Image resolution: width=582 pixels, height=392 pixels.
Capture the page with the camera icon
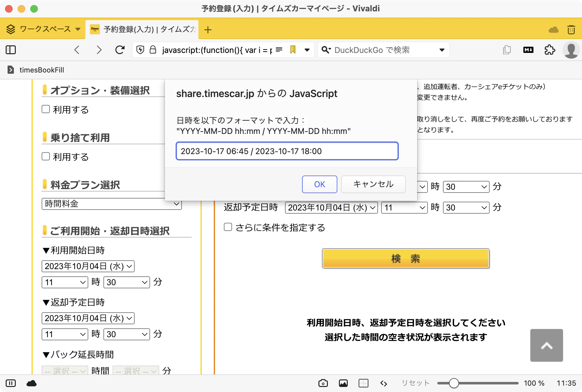point(323,383)
